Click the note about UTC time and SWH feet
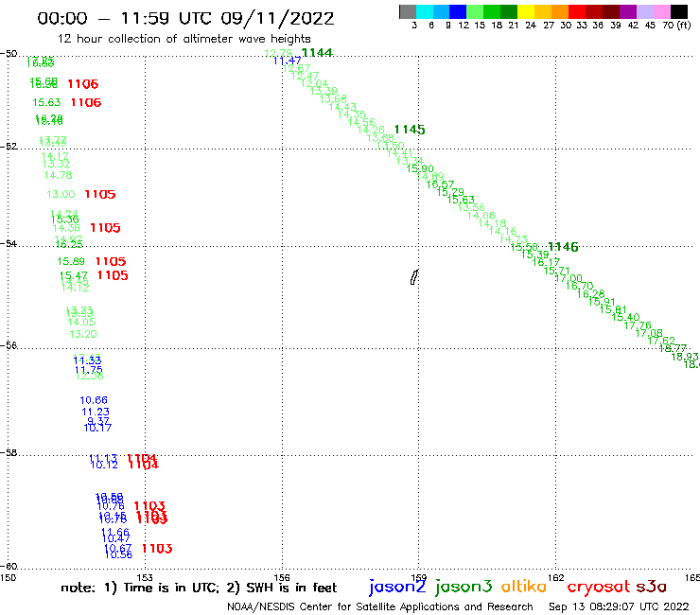700x615 pixels. 199,588
